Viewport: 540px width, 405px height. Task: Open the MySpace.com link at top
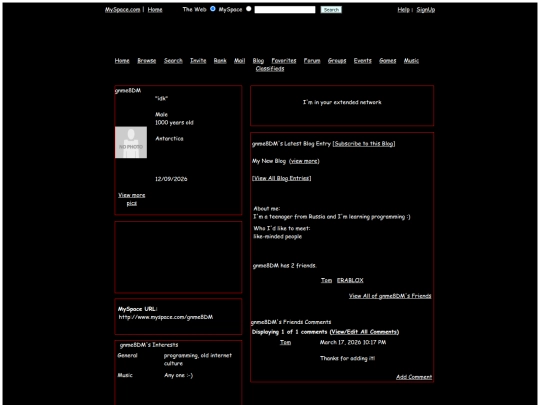(x=122, y=10)
